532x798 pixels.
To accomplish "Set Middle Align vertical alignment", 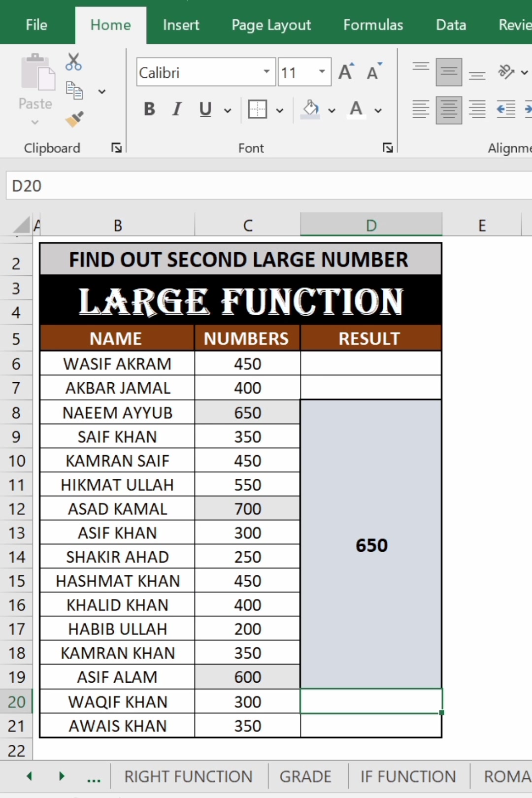I will coord(449,72).
